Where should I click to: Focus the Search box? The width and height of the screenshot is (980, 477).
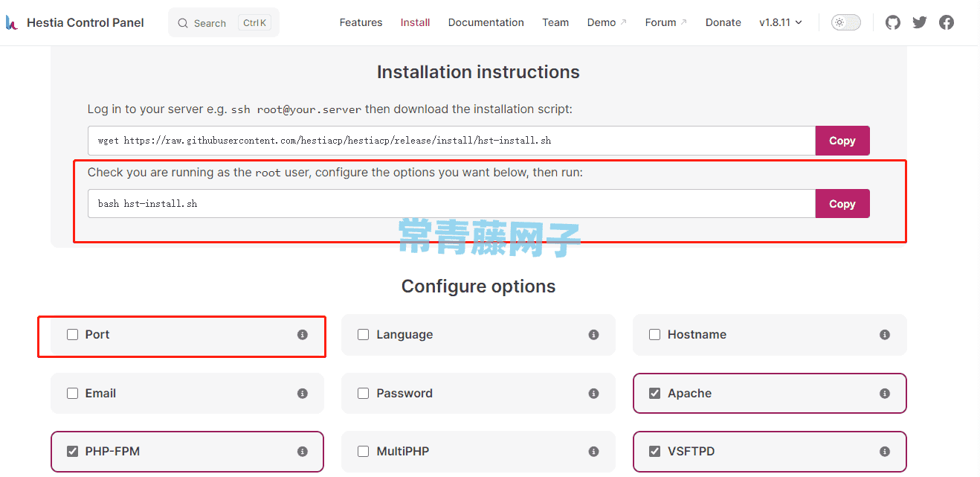pyautogui.click(x=224, y=23)
